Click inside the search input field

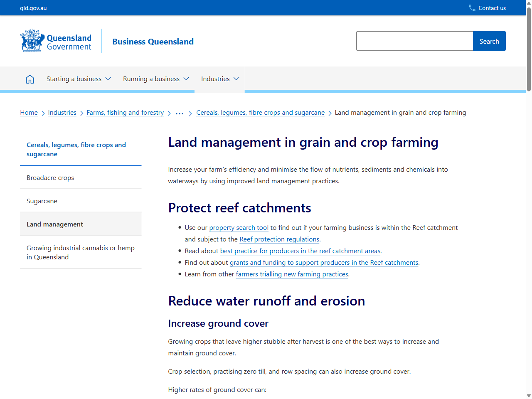tap(414, 41)
